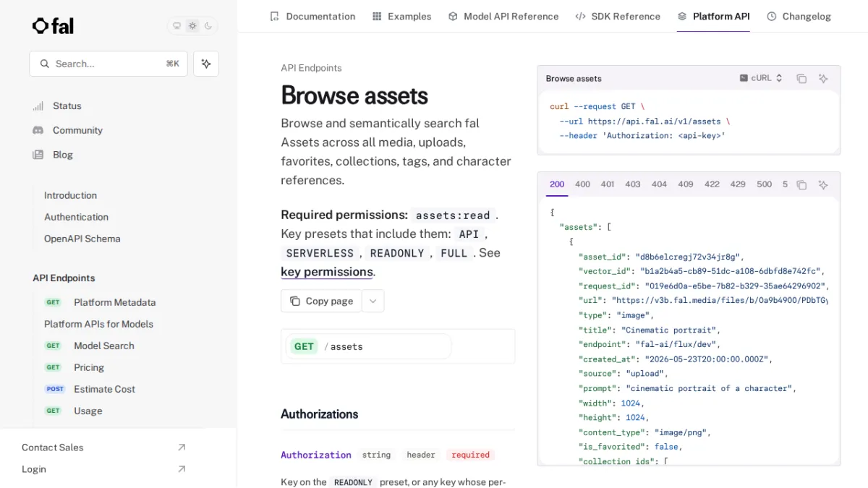Select the 200 response tab

(557, 184)
